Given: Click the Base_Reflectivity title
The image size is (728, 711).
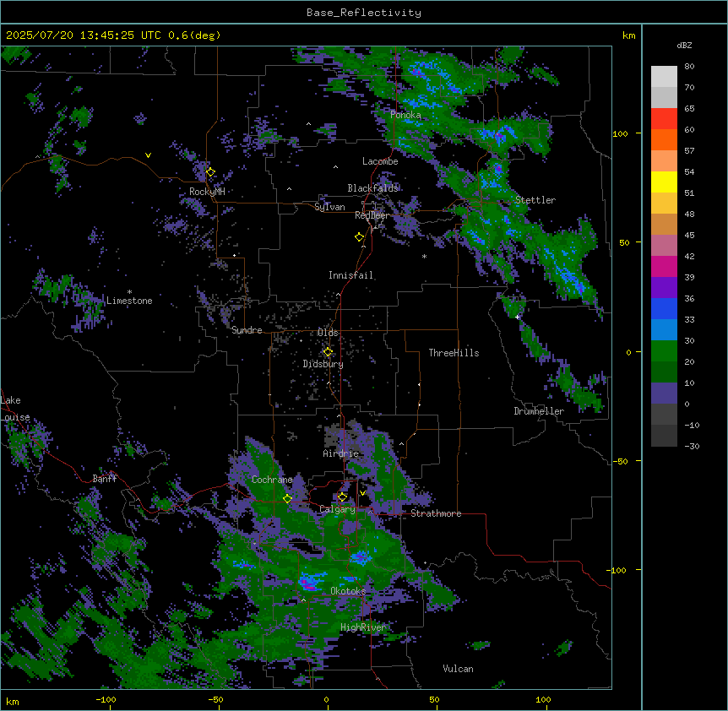Looking at the screenshot, I should pyautogui.click(x=364, y=13).
